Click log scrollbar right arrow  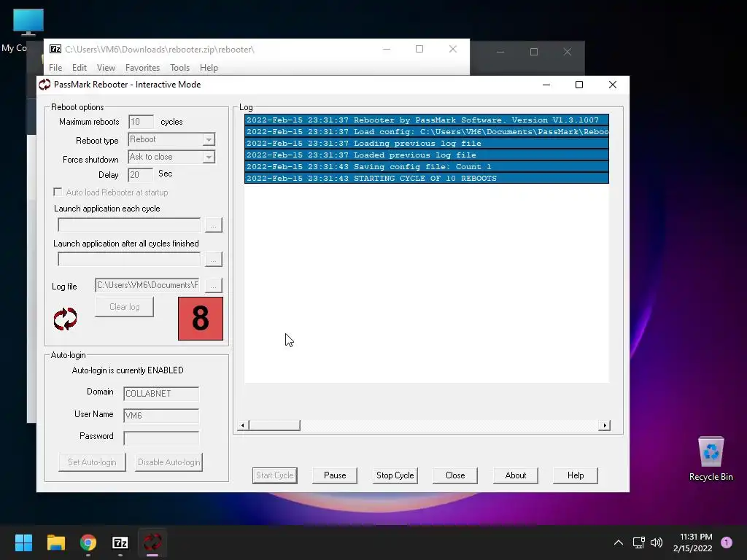pyautogui.click(x=605, y=425)
